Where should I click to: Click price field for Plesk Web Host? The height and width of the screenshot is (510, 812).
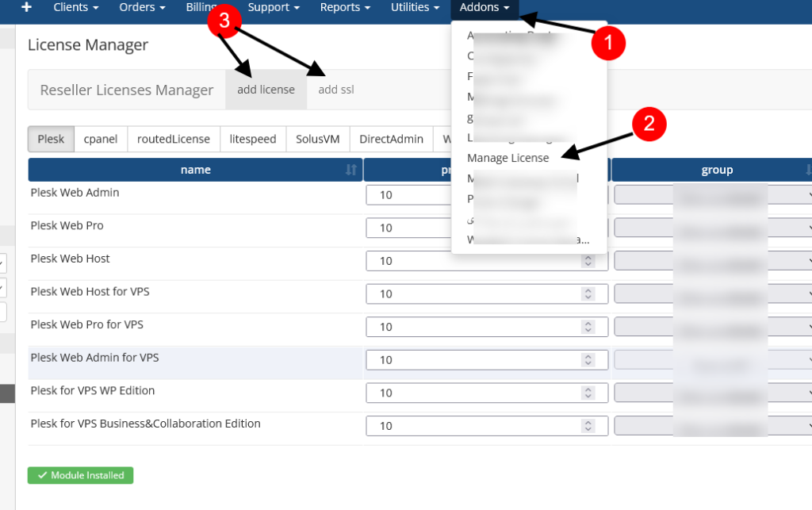click(x=487, y=261)
